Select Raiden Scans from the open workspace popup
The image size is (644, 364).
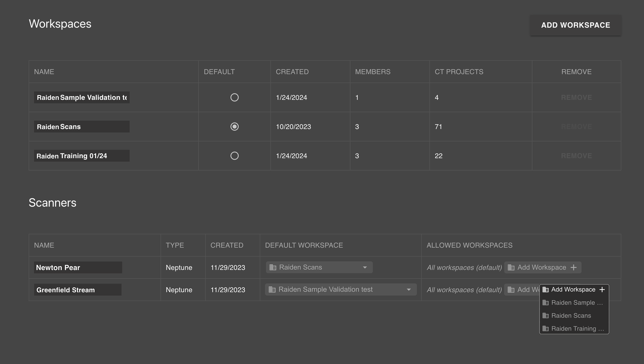click(x=571, y=315)
